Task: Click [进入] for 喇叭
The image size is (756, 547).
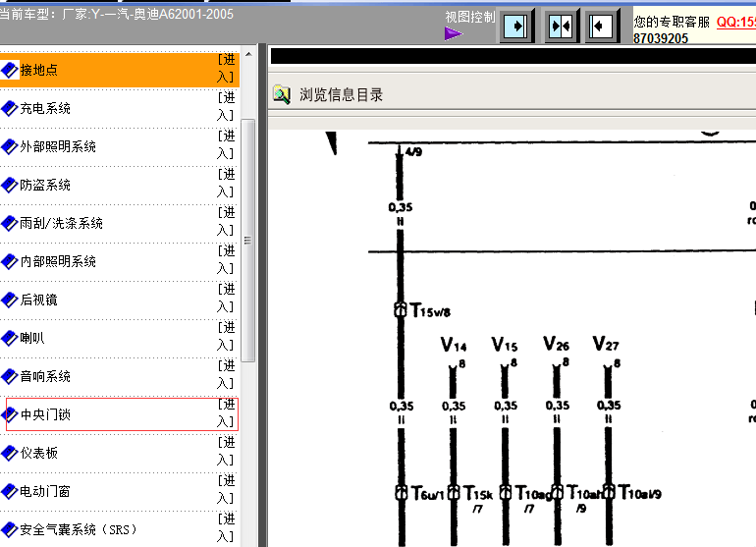Action: [226, 336]
